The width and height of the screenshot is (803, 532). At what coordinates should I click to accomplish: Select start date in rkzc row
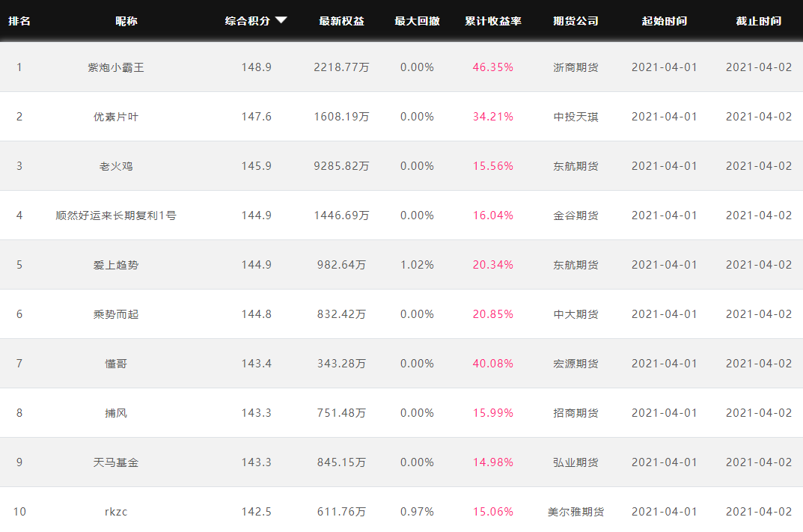point(665,512)
